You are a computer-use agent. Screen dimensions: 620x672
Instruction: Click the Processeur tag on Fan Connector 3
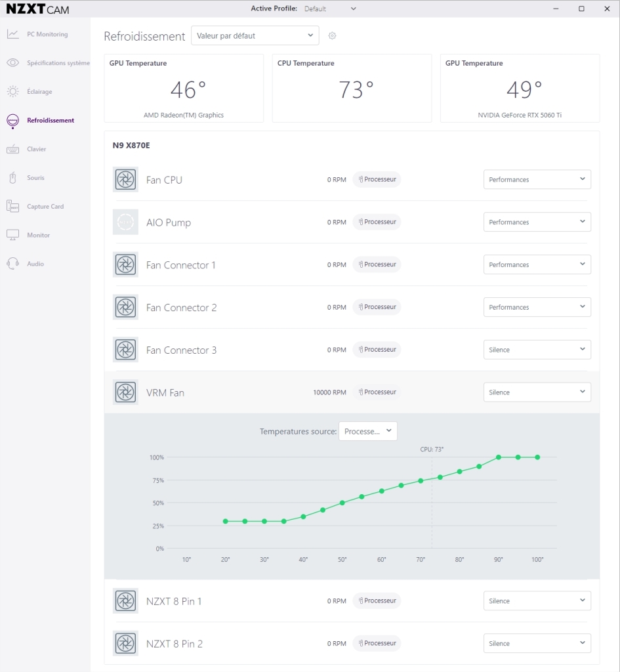click(x=377, y=350)
